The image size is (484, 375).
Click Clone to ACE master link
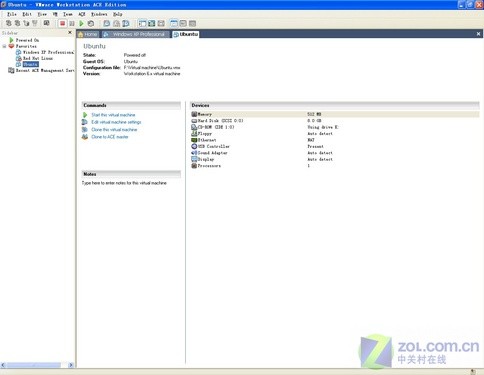pos(110,137)
